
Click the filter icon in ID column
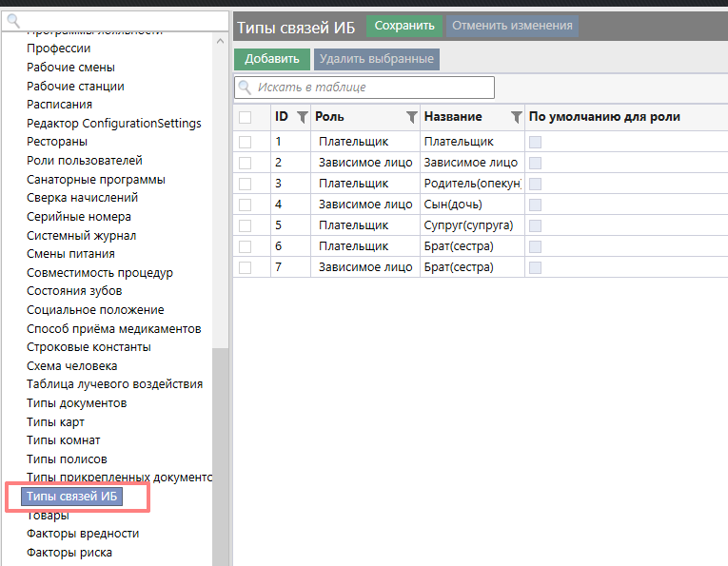pyautogui.click(x=303, y=117)
